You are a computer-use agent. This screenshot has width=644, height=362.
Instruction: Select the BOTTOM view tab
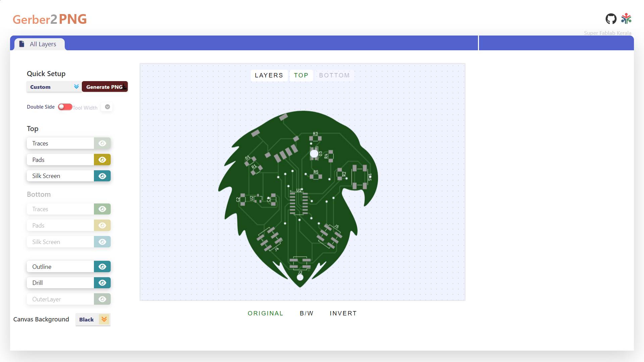click(334, 75)
